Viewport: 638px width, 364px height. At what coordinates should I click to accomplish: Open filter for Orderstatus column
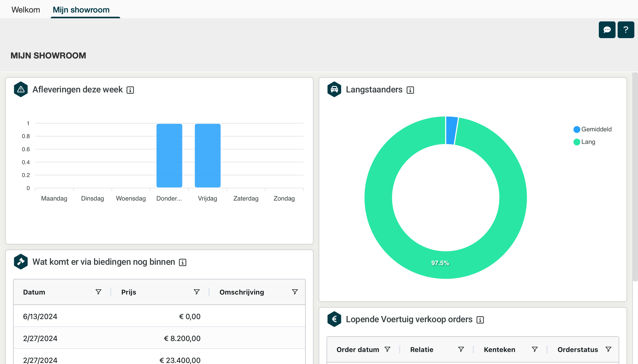point(608,349)
